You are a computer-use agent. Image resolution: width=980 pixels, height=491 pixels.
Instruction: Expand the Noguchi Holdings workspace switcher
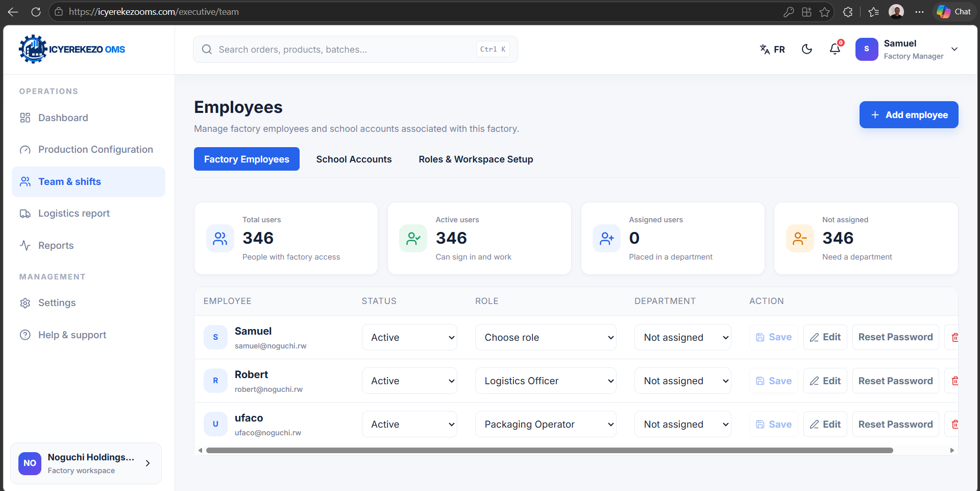86,463
